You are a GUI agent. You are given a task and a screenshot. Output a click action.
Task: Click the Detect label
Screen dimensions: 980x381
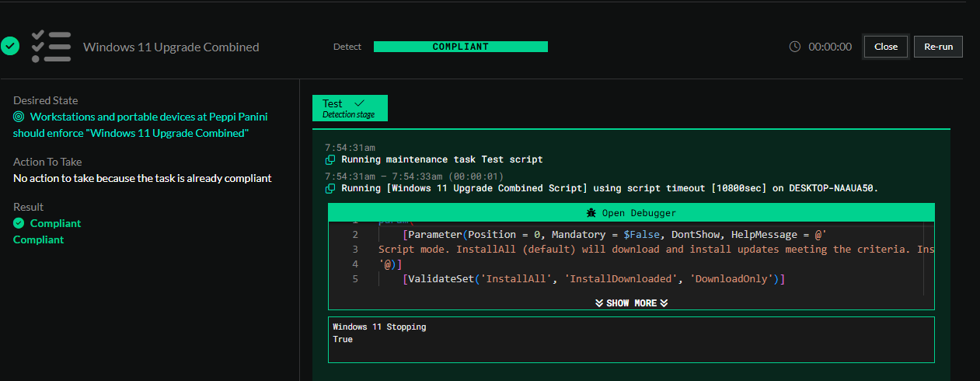(x=347, y=47)
